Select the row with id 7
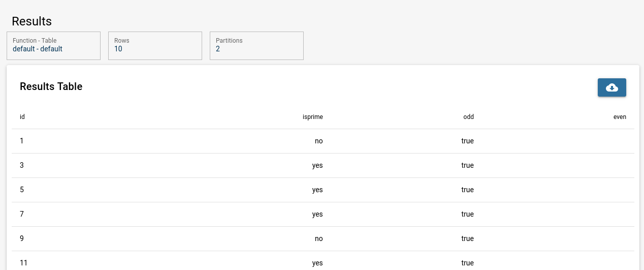The width and height of the screenshot is (644, 270). [323, 214]
